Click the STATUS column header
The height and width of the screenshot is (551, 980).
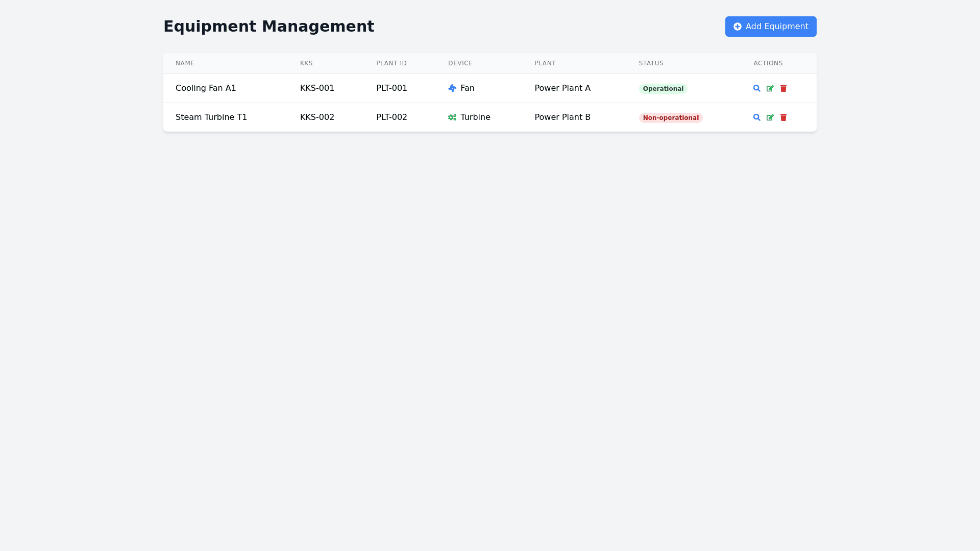point(651,63)
